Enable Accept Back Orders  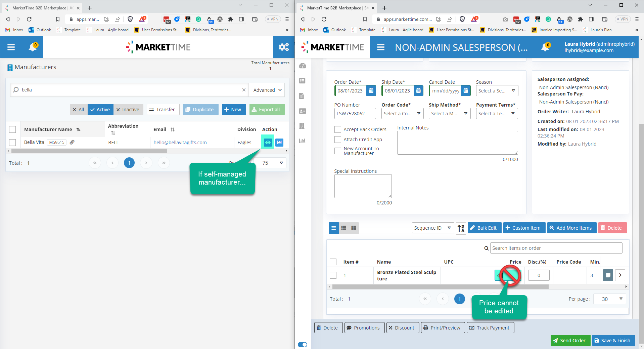(x=338, y=129)
